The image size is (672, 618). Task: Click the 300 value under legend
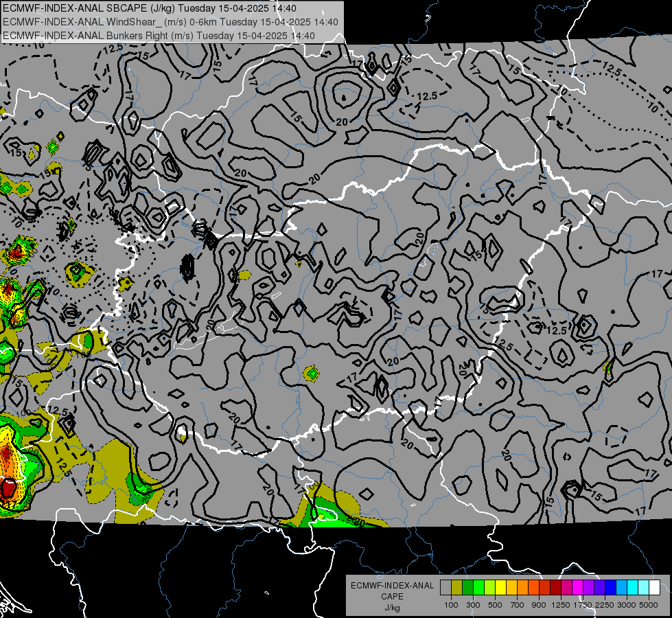pyautogui.click(x=473, y=605)
